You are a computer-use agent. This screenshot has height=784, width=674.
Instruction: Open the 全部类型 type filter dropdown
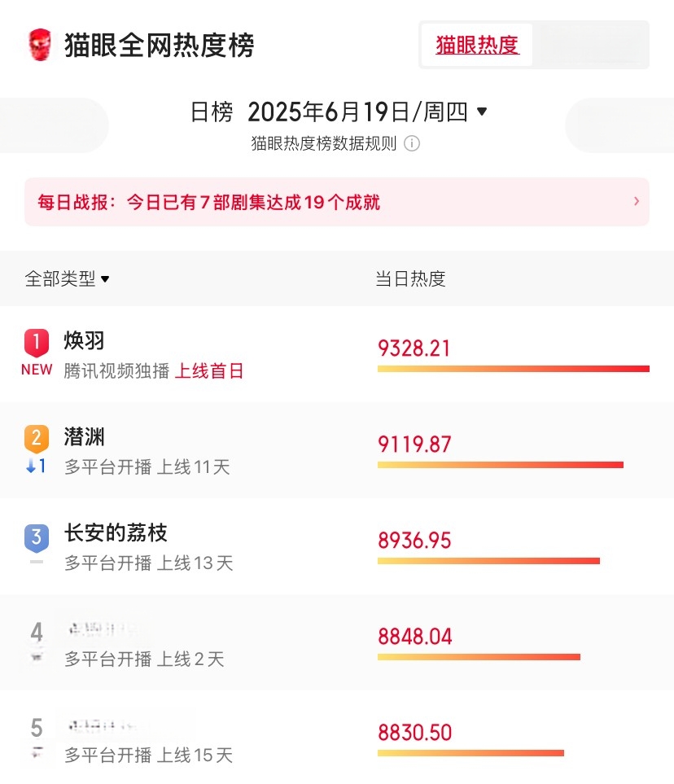(x=67, y=278)
